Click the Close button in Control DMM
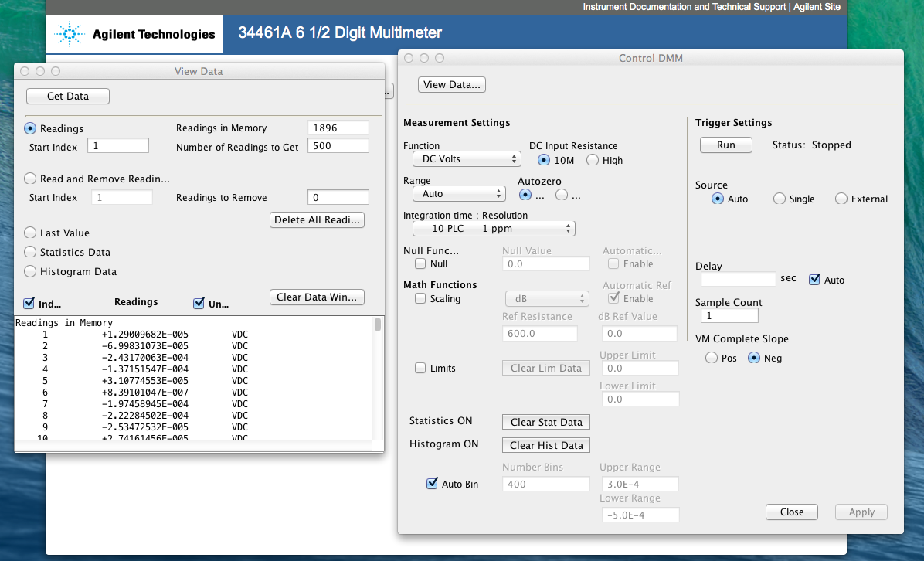 click(792, 512)
